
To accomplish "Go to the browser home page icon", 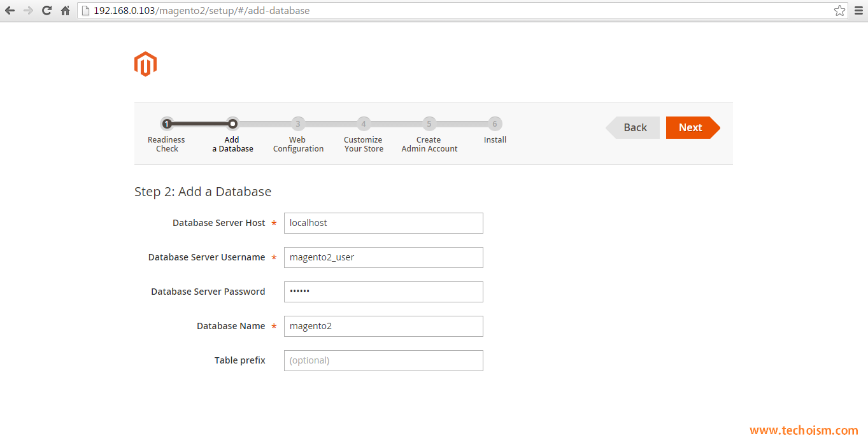I will (x=65, y=11).
